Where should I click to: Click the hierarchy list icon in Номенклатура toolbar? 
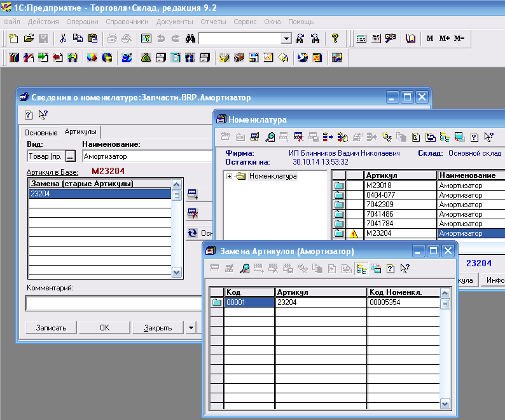coord(445,137)
